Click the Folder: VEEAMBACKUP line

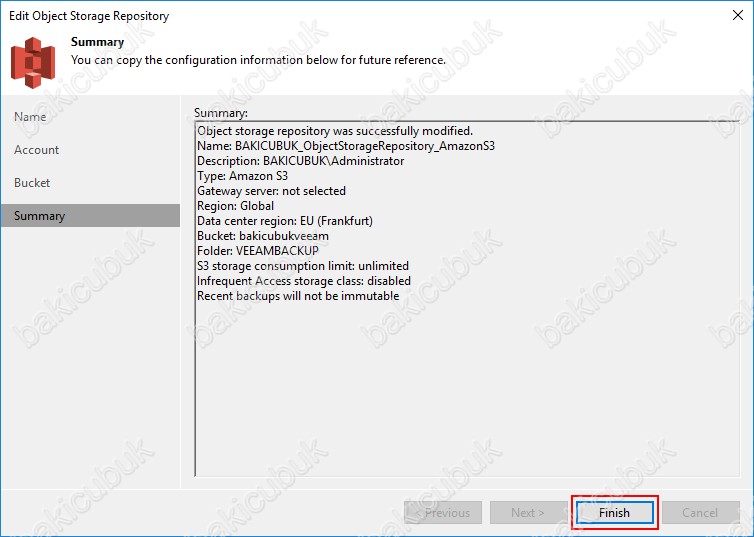tap(258, 250)
